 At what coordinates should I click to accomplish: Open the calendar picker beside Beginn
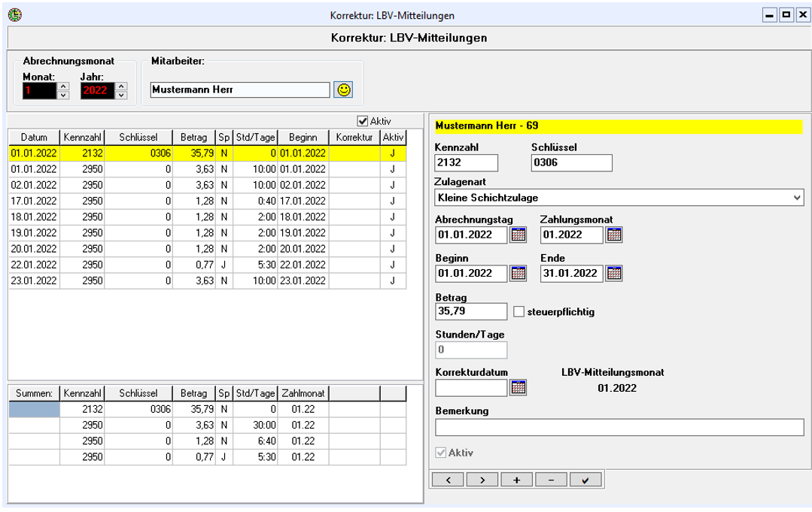[x=519, y=273]
